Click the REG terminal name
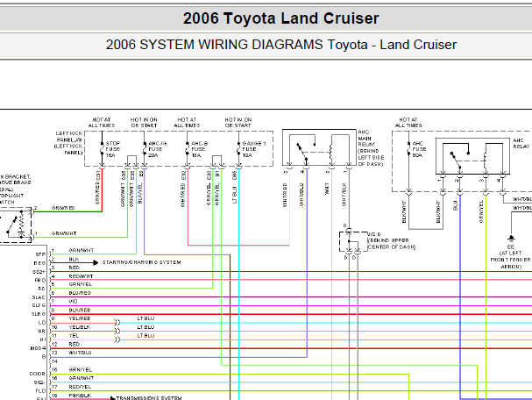 click(x=39, y=263)
